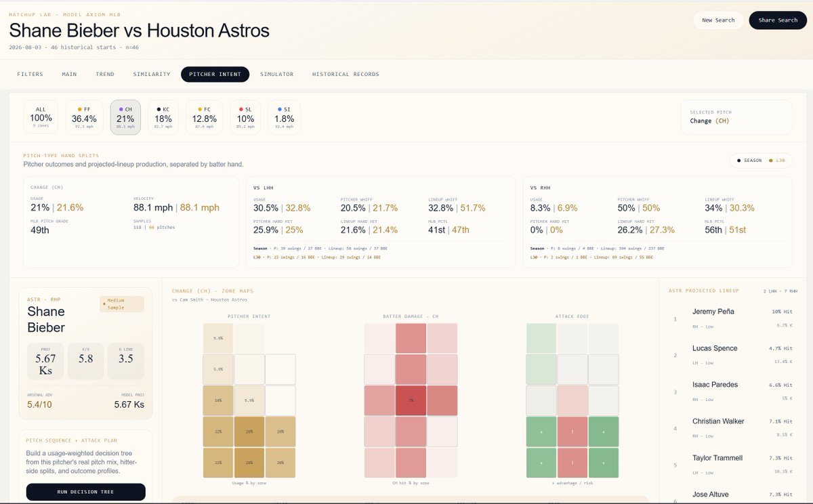Image resolution: width=813 pixels, height=504 pixels.
Task: Select the FC 12.8% pitch chip
Action: [204, 117]
